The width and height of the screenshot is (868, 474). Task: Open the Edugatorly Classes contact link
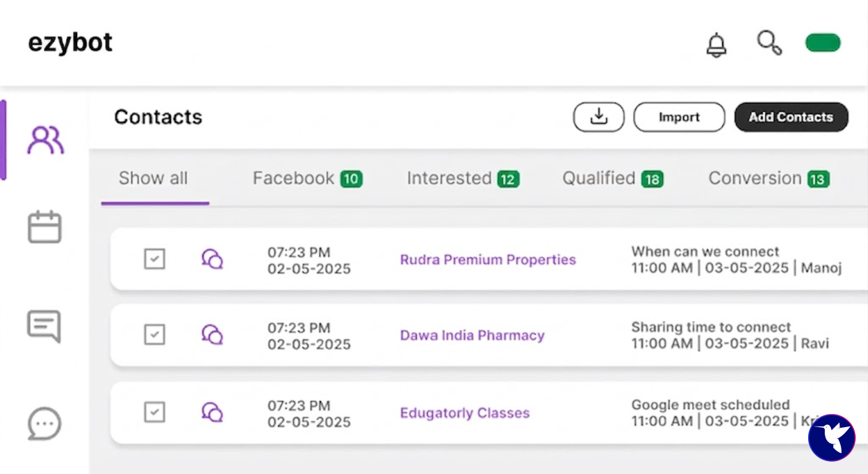(x=465, y=413)
